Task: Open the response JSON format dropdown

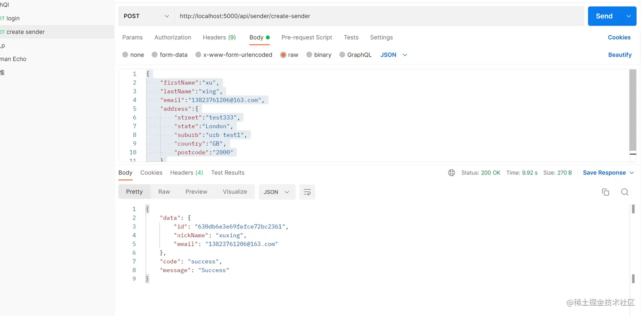Action: (276, 192)
